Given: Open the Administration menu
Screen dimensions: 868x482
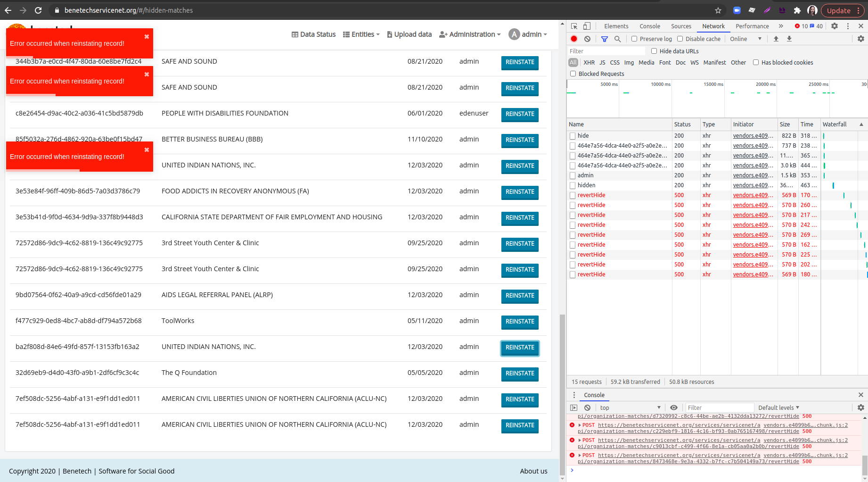Looking at the screenshot, I should 469,34.
